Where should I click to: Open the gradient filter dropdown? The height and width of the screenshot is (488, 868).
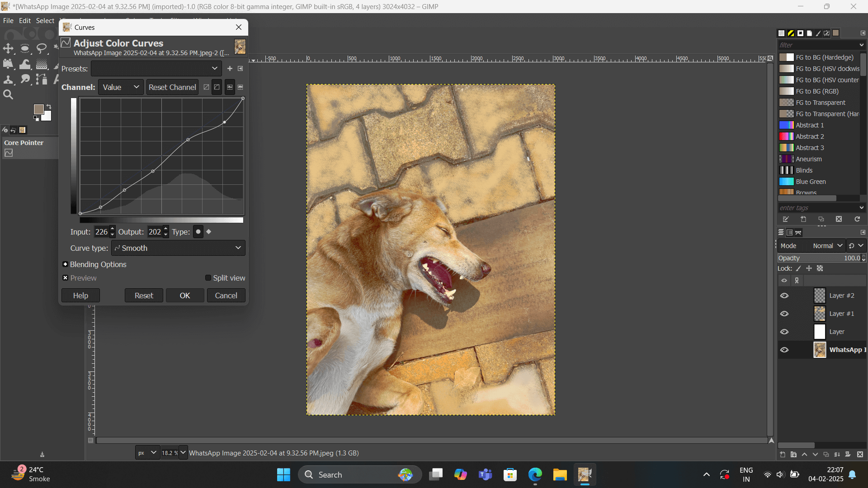(862, 45)
